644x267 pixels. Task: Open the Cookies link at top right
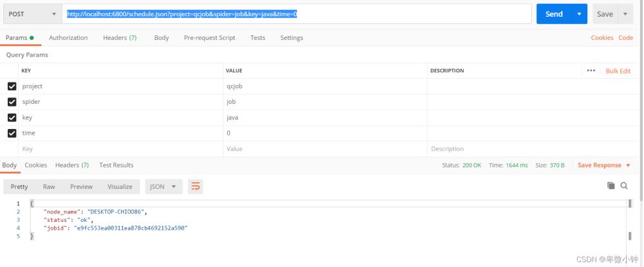pyautogui.click(x=601, y=38)
